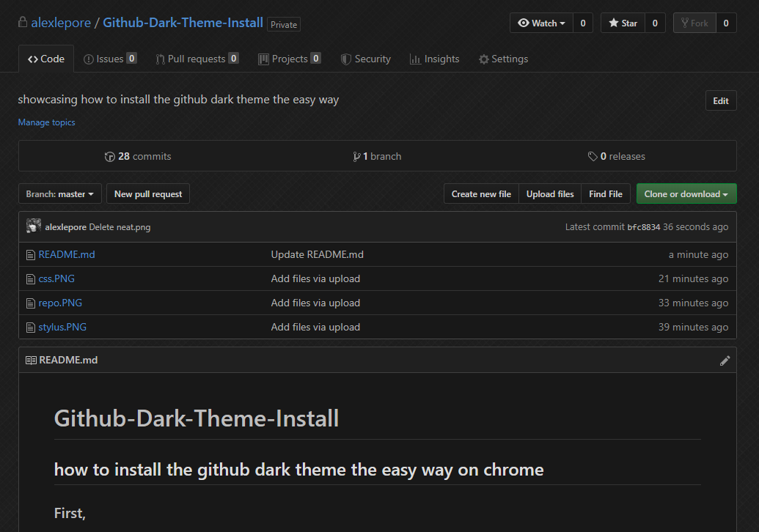Click alexlepore author name in commit bar
Screen dimensions: 759x532
pos(66,227)
